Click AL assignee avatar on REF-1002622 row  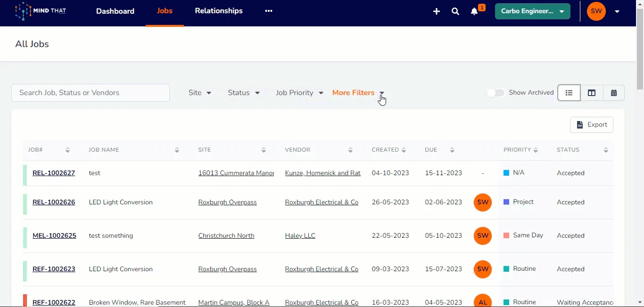483,300
